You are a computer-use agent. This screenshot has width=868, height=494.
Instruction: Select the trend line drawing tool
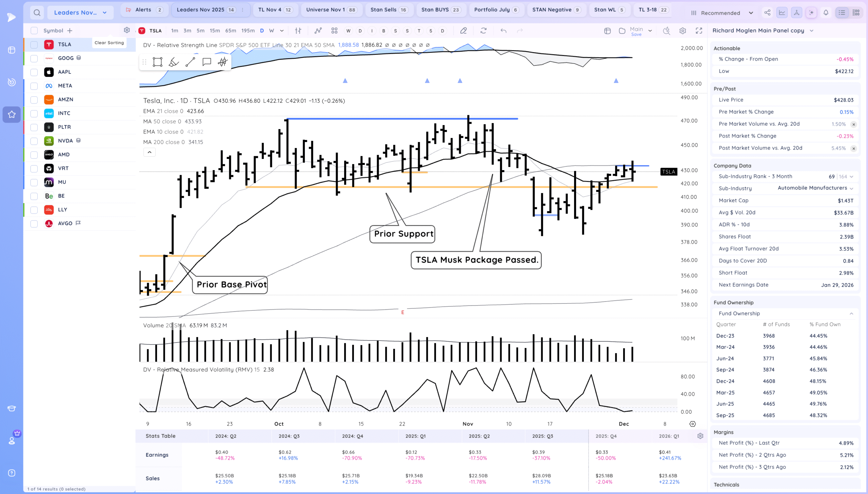tap(190, 62)
